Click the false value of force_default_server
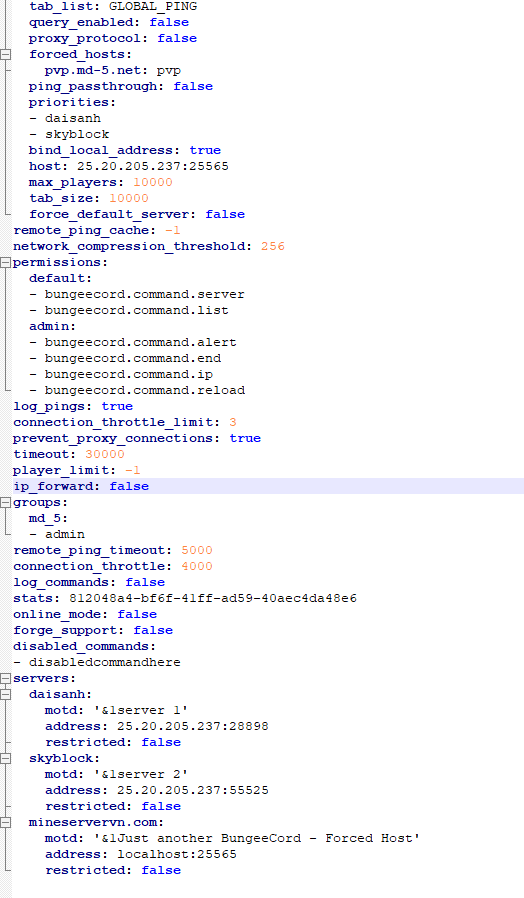 click(x=225, y=214)
